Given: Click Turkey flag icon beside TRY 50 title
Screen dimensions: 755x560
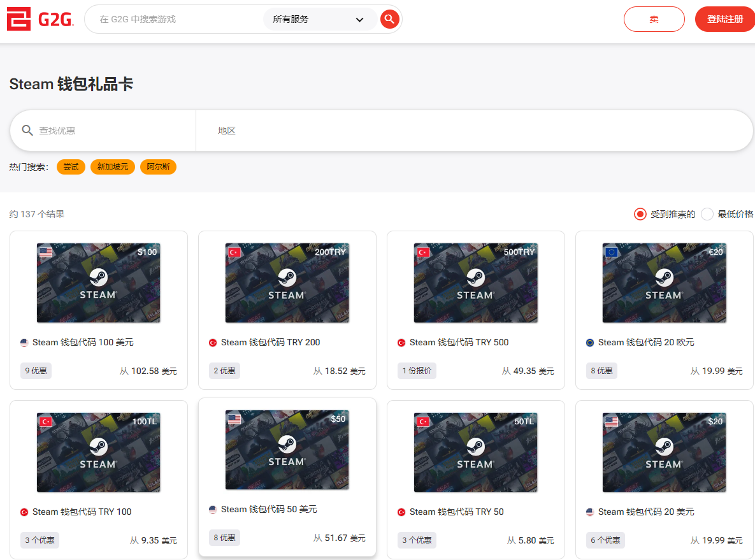Looking at the screenshot, I should (401, 512).
